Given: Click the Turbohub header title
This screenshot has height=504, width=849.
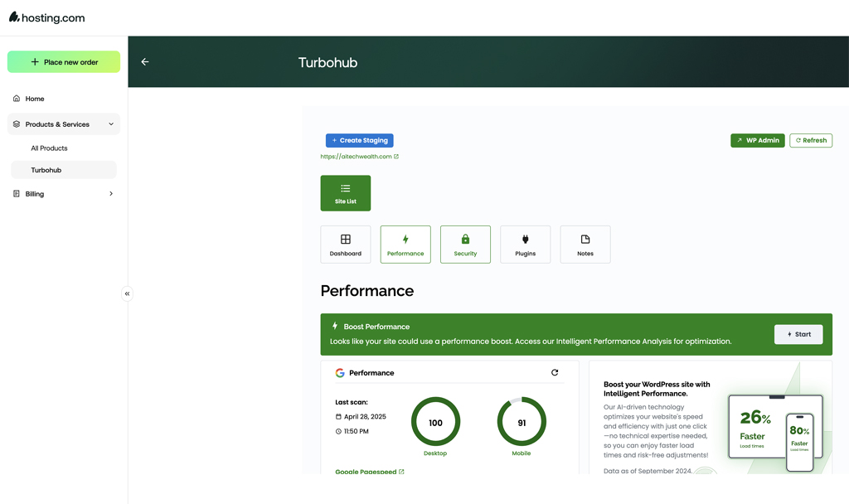Looking at the screenshot, I should (327, 62).
